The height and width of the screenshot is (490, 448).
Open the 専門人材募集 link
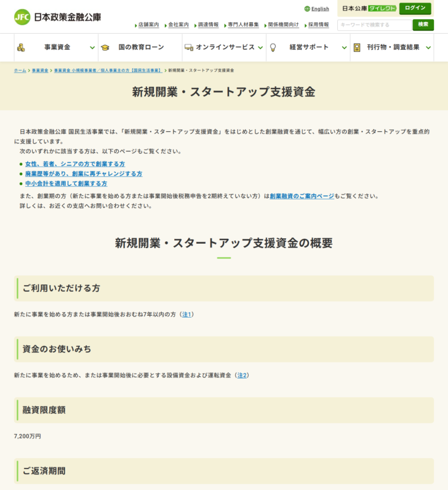[x=243, y=25]
